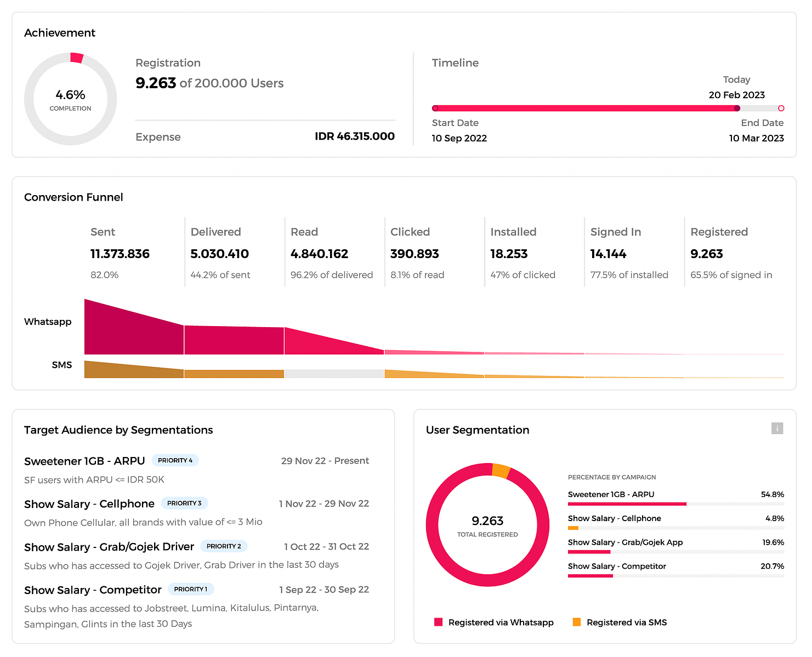Open Show Salary - Competitor segmentation title
The height and width of the screenshot is (657, 812).
tap(93, 590)
